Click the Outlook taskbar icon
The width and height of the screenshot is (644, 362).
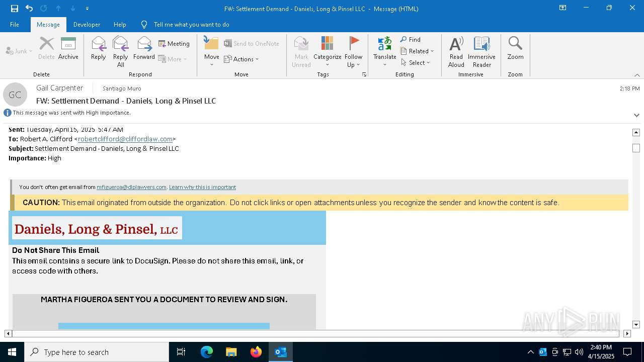coord(281,352)
